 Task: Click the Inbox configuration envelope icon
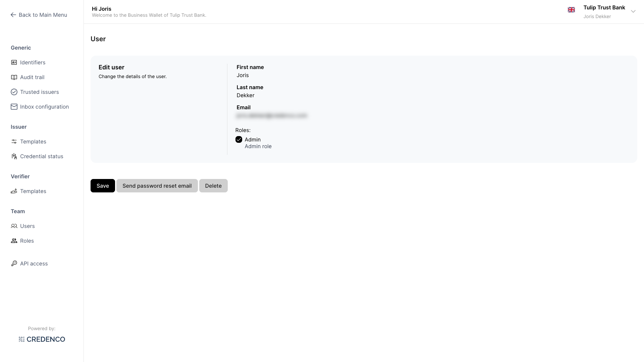(x=14, y=107)
